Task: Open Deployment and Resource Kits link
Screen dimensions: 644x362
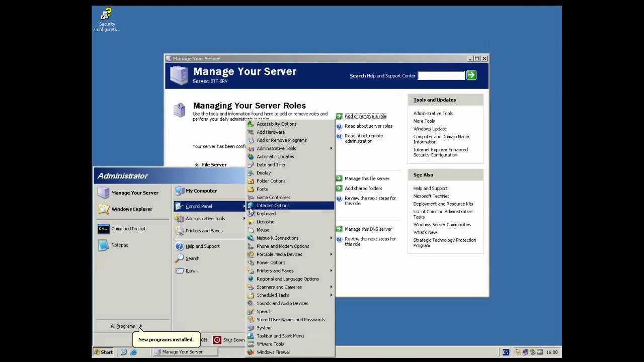Action: pyautogui.click(x=443, y=204)
